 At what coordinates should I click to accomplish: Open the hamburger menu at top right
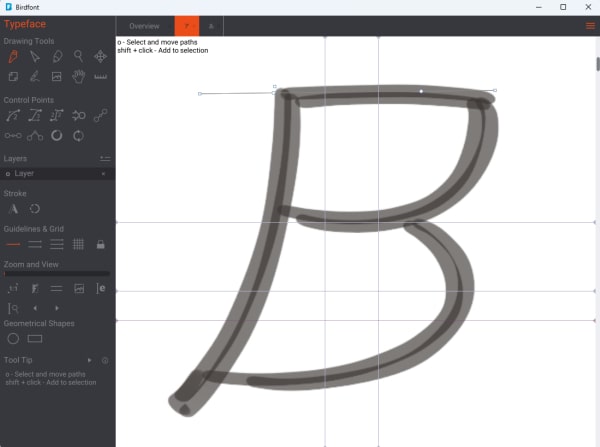tap(590, 25)
